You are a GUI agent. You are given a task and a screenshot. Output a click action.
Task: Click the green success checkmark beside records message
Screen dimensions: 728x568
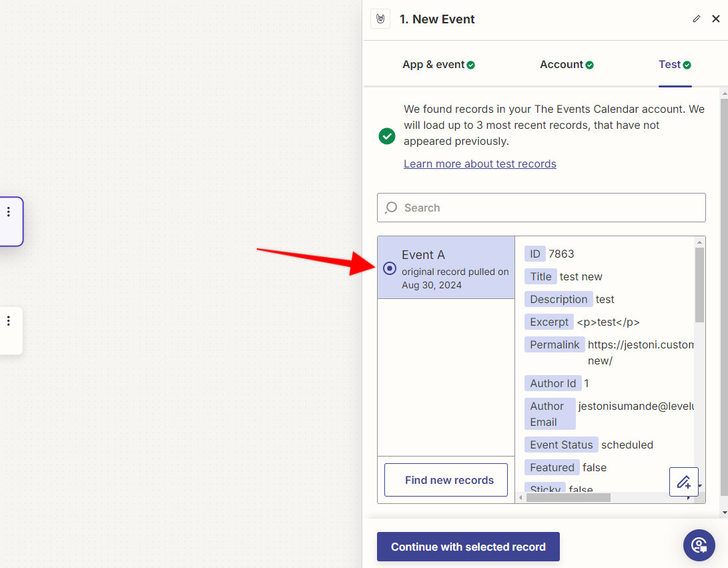(387, 136)
